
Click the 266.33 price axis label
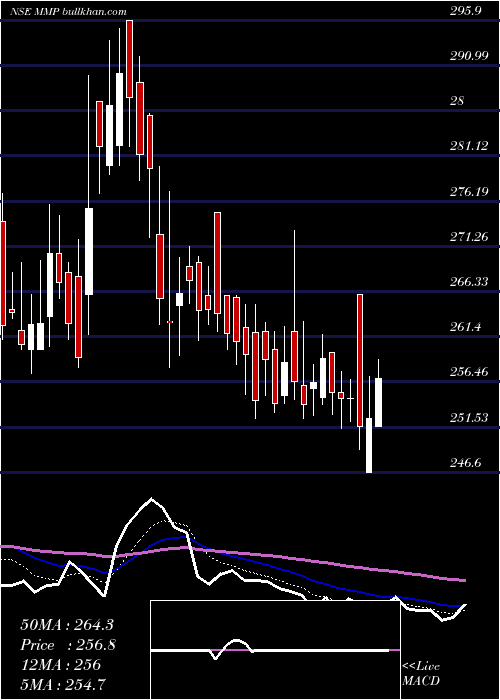(468, 282)
